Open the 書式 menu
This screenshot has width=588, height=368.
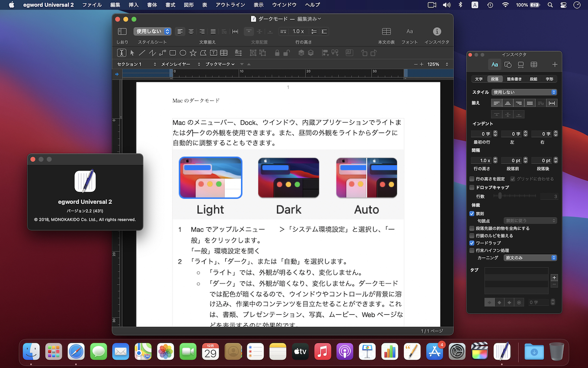170,5
